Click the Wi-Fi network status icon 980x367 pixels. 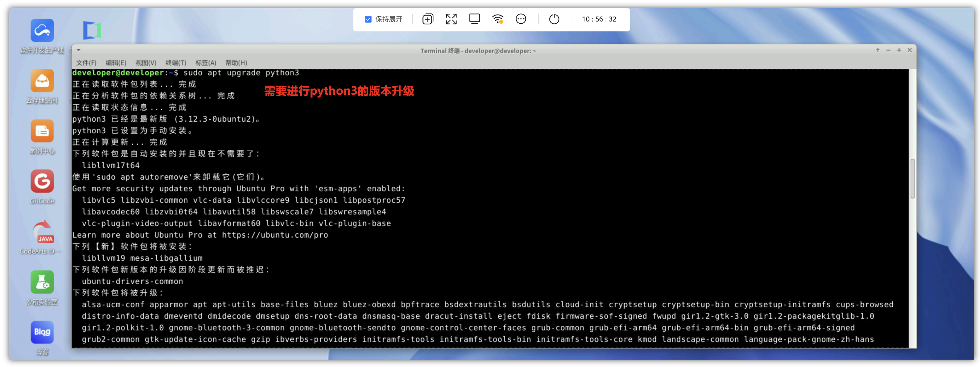point(498,19)
